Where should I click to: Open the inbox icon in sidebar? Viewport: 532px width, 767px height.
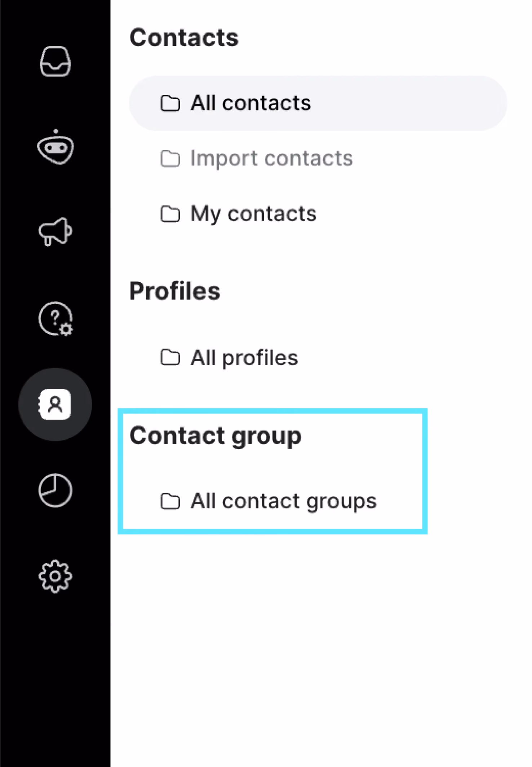click(x=55, y=61)
